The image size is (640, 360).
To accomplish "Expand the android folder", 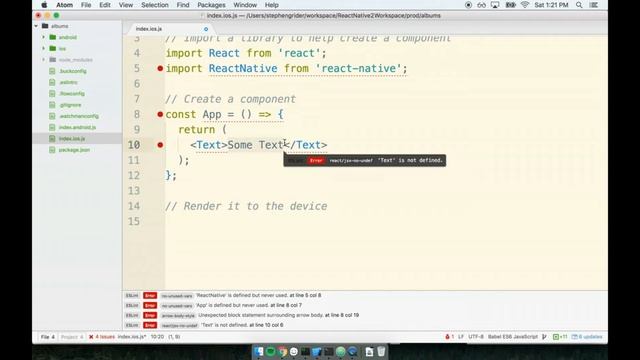I will click(x=44, y=37).
